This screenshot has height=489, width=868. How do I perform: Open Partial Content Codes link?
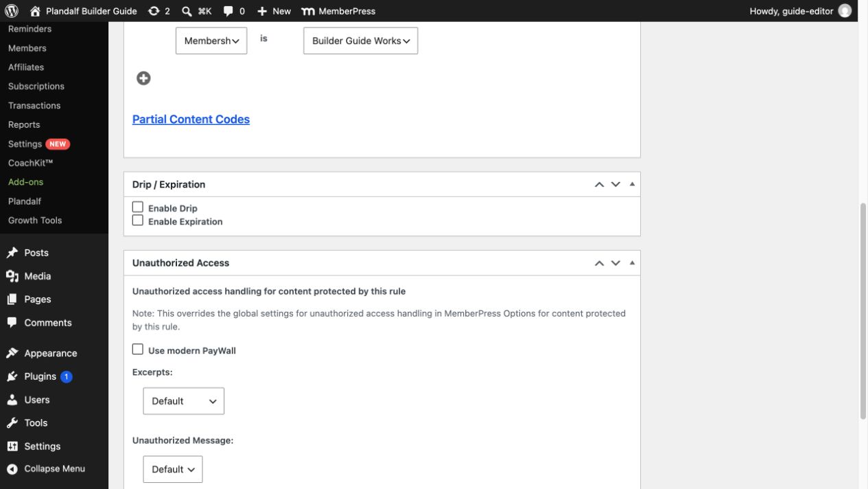click(x=191, y=120)
